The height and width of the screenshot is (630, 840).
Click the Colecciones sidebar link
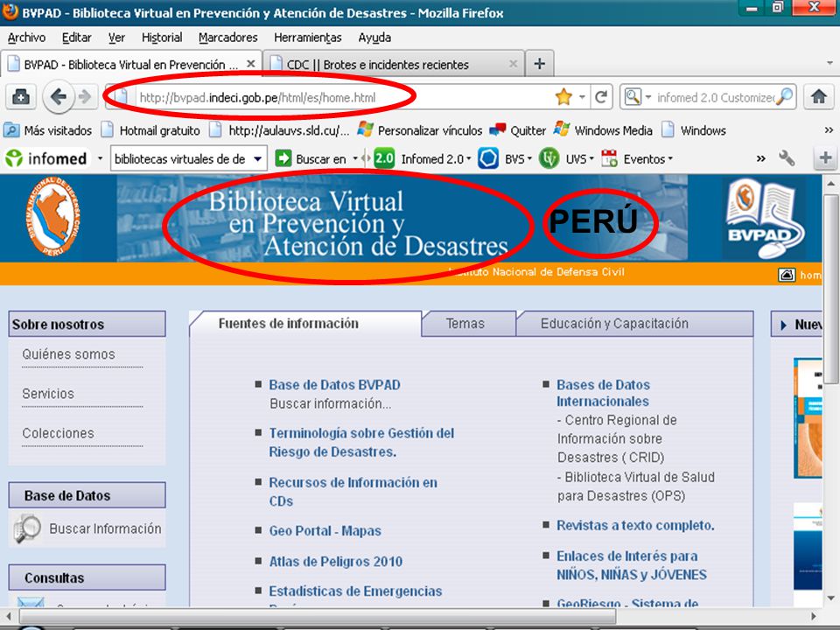pyautogui.click(x=58, y=433)
